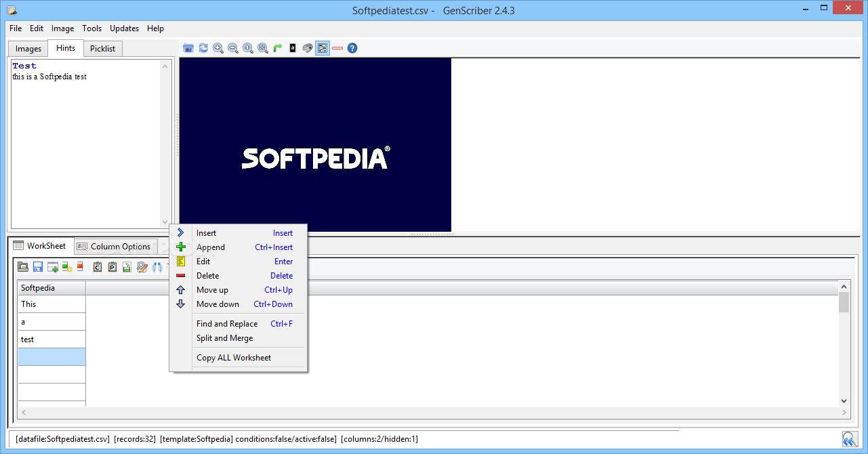Click double-arrow icon in status bar

click(850, 439)
